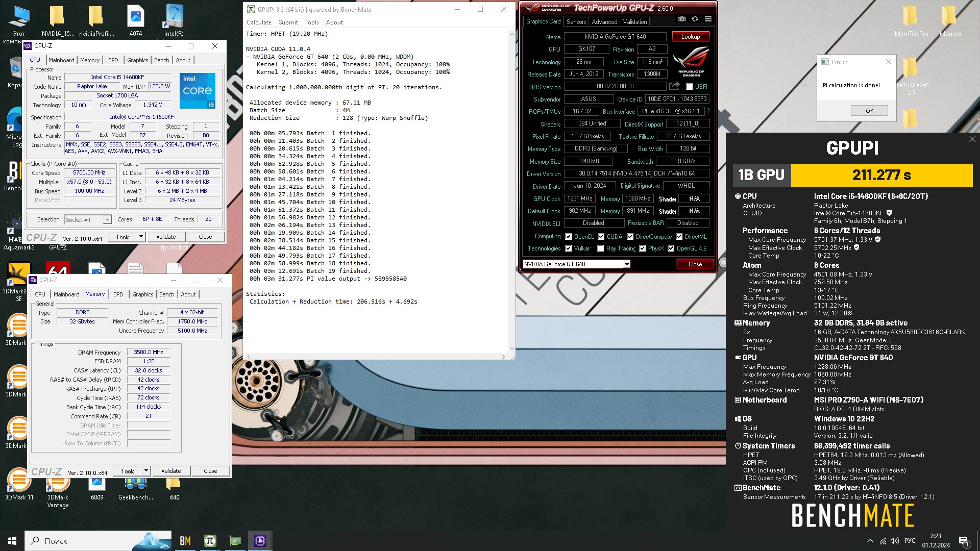Open the GPU-Z taskbar icon
The image size is (980, 551).
pyautogui.click(x=235, y=541)
